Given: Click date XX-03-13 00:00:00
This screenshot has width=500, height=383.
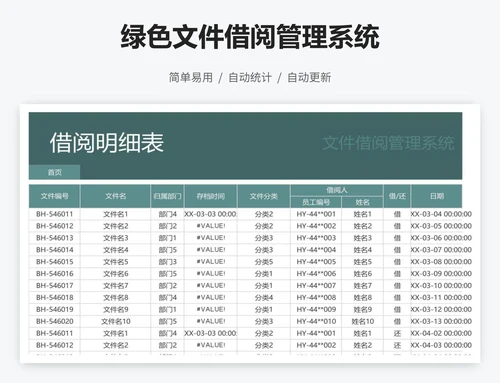Looking at the screenshot, I should point(441,321).
